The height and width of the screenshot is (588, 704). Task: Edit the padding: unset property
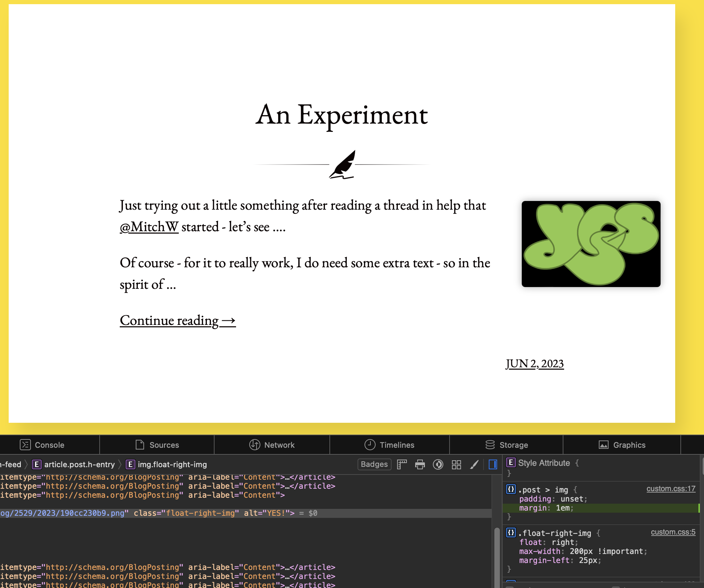pyautogui.click(x=553, y=499)
